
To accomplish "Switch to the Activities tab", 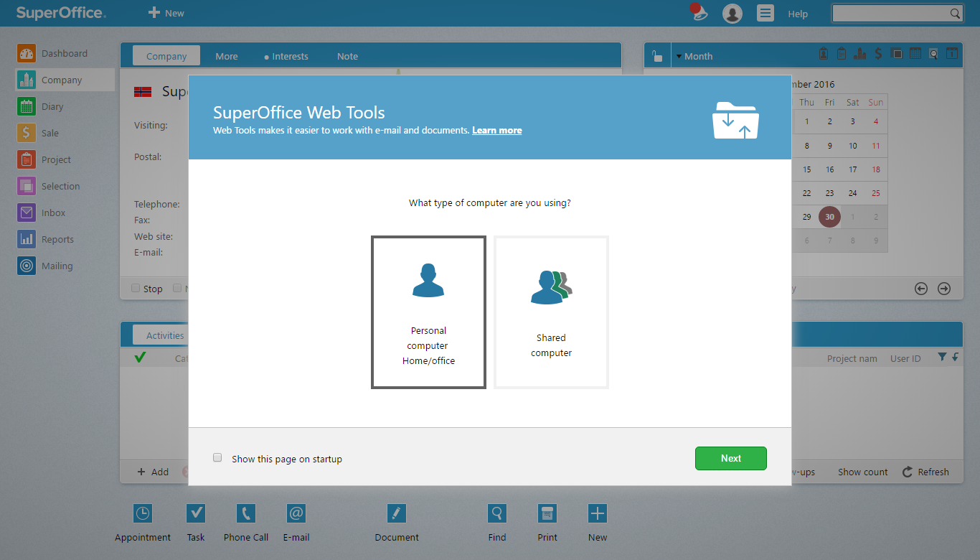I will click(161, 335).
